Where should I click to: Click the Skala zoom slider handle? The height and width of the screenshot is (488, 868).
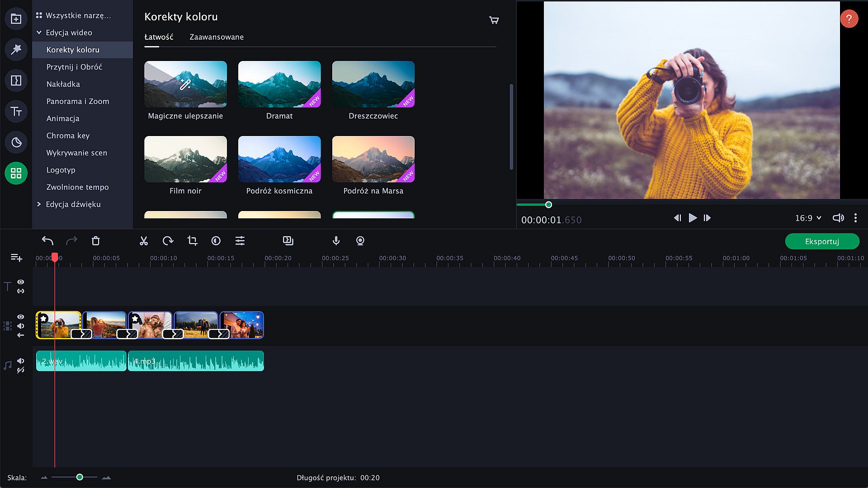80,477
